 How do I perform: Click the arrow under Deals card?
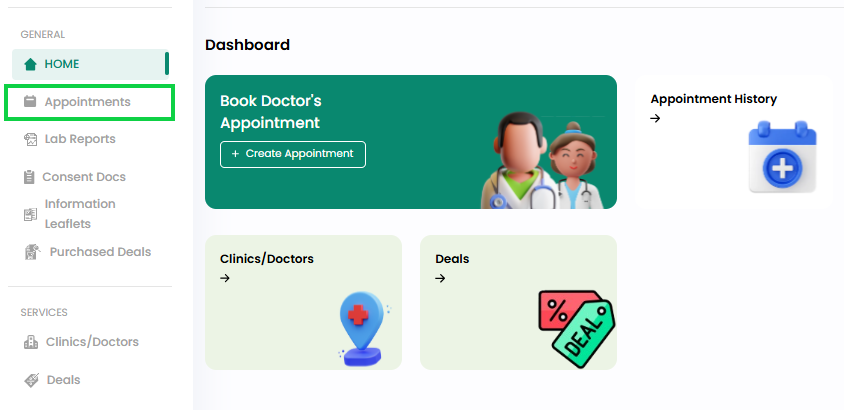tap(440, 278)
